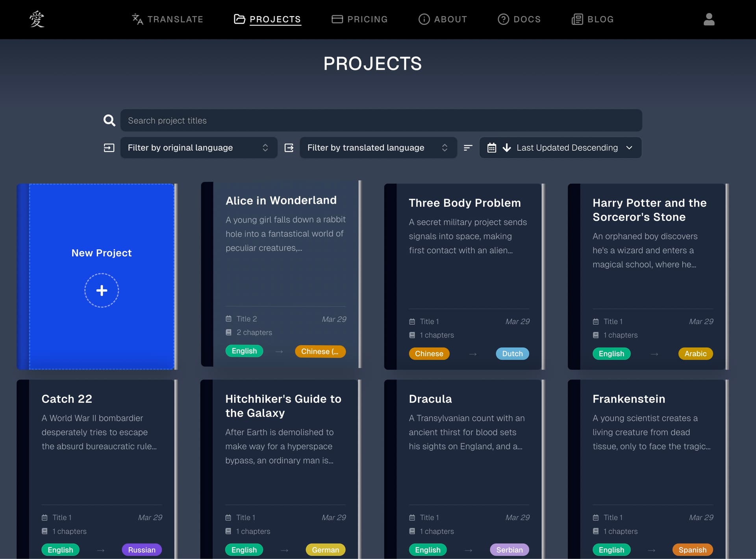Viewport: 756px width, 559px height.
Task: Open the Filter by original language dropdown
Action: 199,148
